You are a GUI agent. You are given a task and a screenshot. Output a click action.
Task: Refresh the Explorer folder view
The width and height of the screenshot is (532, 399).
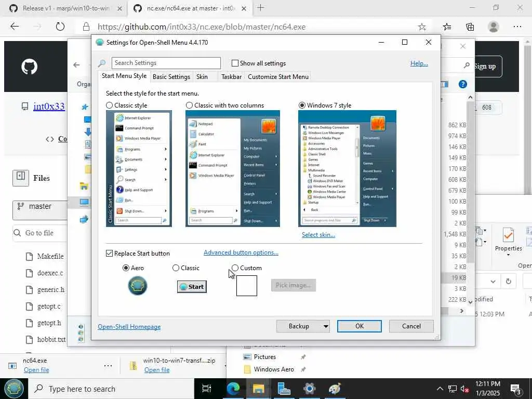point(508,281)
